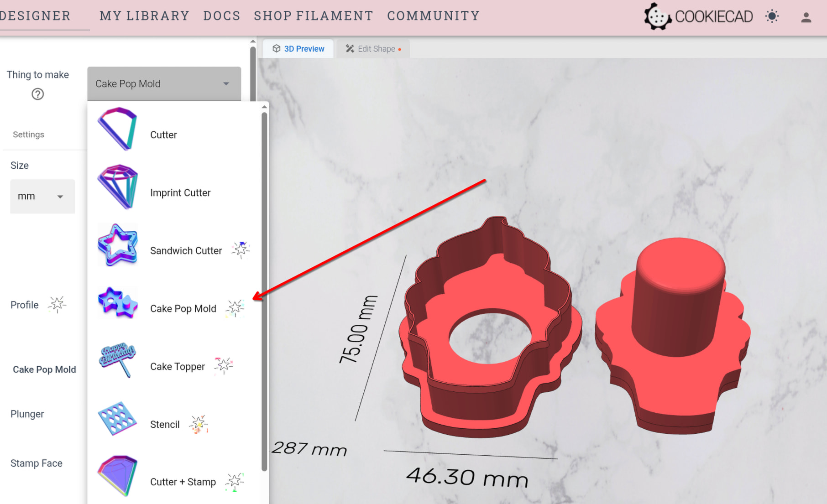Toggle the light/dark theme sun icon
The width and height of the screenshot is (827, 504).
pyautogui.click(x=772, y=16)
